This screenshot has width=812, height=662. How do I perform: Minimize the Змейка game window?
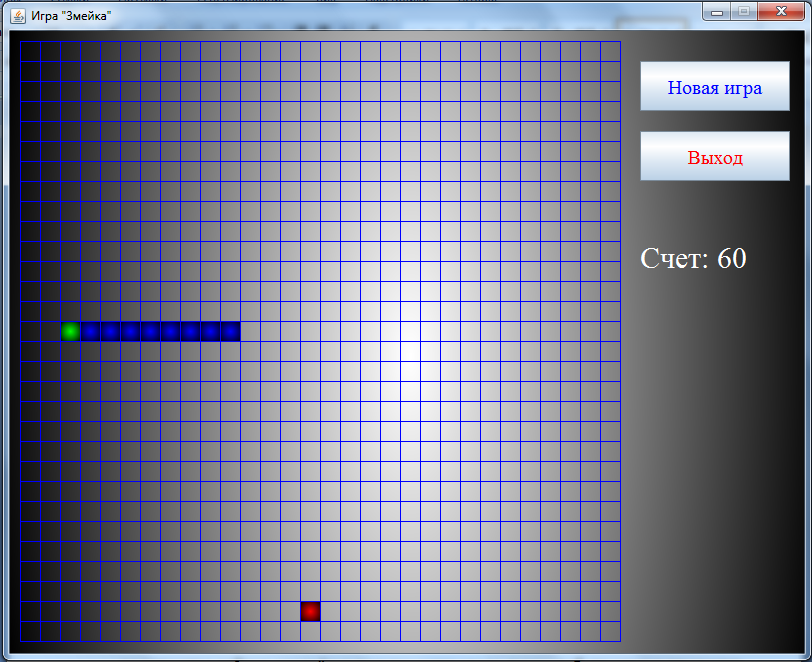coord(717,11)
